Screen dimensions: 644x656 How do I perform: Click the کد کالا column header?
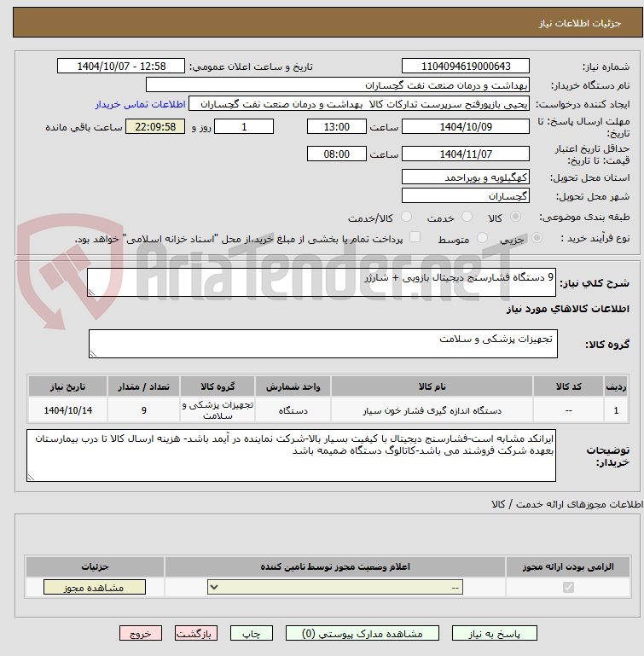pyautogui.click(x=568, y=386)
